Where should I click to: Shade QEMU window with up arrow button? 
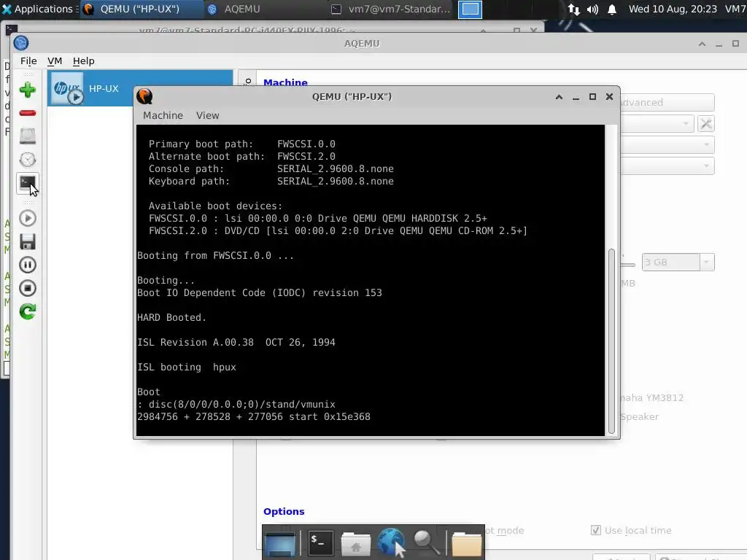click(x=559, y=97)
